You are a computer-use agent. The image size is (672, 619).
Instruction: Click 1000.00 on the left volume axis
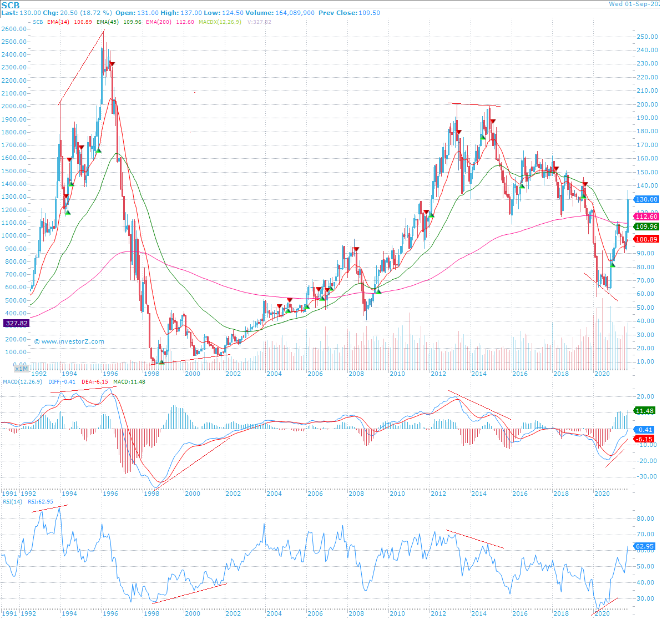14,236
